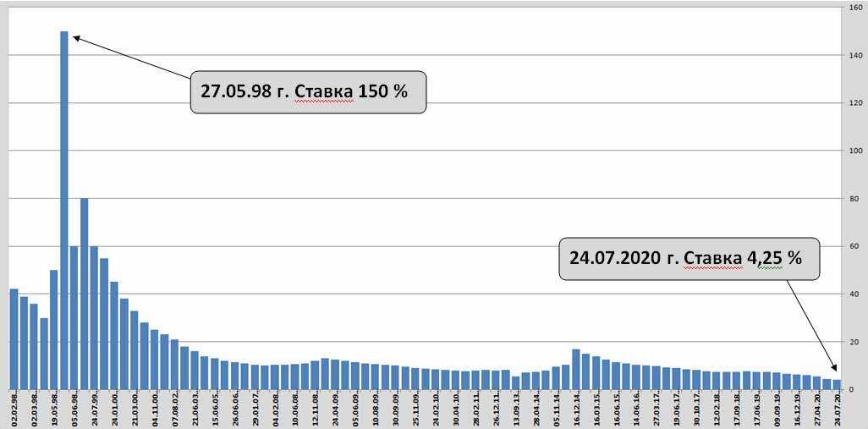
Task: Click the x-axis date label 14.06.16
Action: click(636, 409)
